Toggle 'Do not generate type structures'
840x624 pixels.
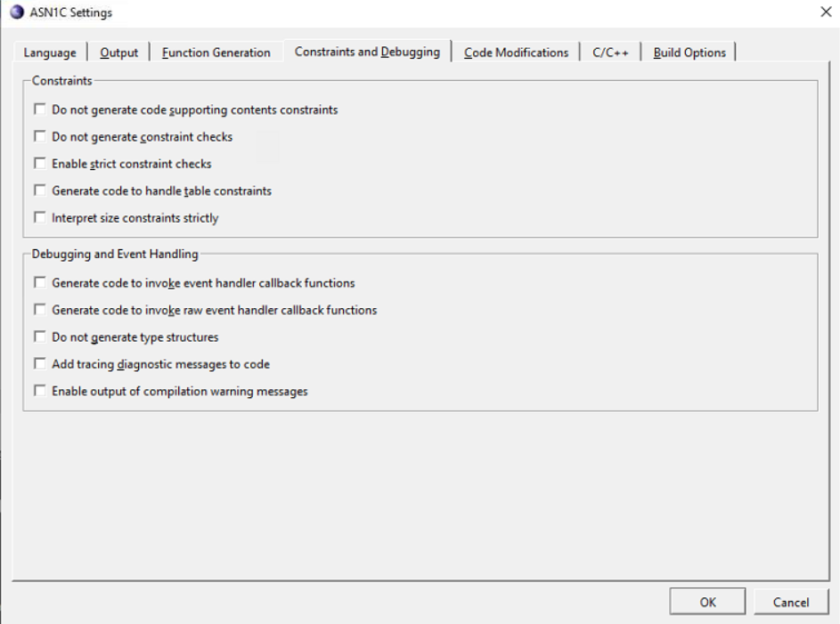pyautogui.click(x=40, y=336)
